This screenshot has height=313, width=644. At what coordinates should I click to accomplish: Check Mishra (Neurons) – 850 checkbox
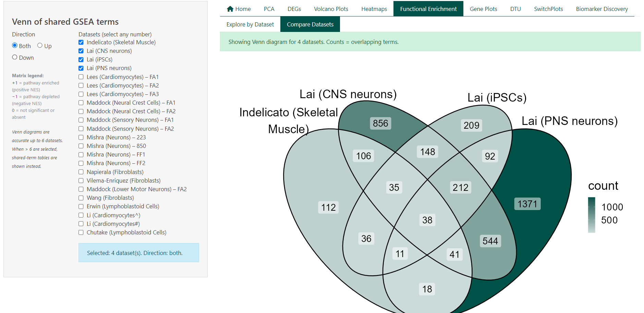81,146
